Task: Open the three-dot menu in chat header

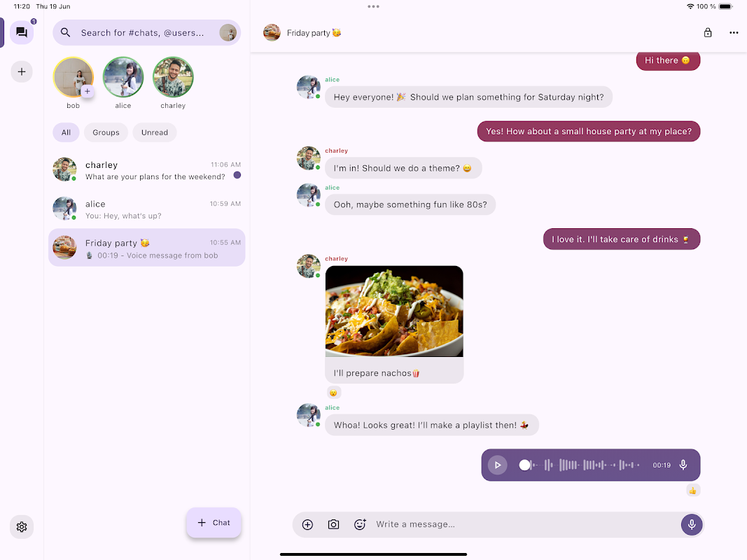Action: coord(734,32)
